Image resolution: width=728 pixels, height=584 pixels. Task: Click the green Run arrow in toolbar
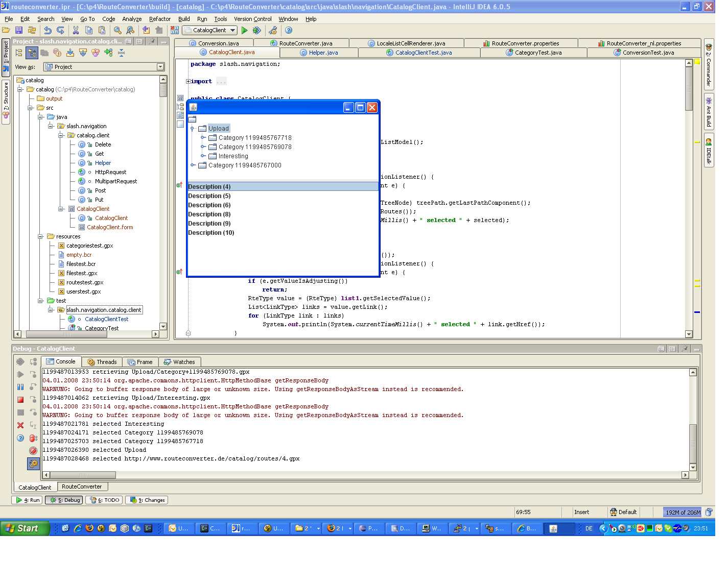pos(245,31)
